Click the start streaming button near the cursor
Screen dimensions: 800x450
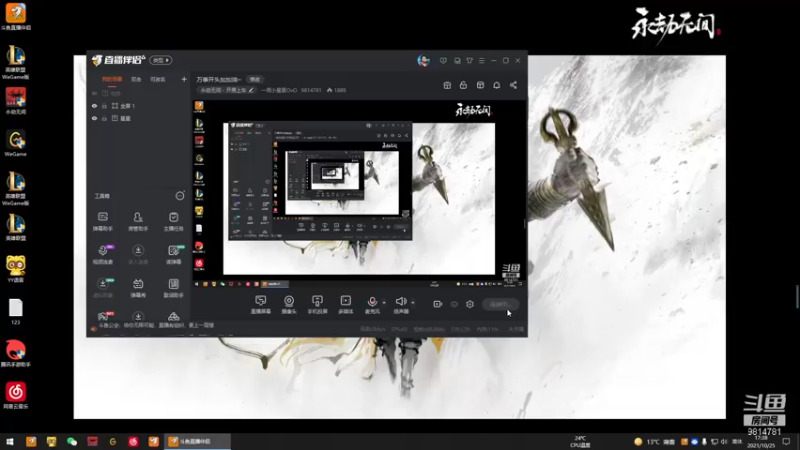(500, 305)
